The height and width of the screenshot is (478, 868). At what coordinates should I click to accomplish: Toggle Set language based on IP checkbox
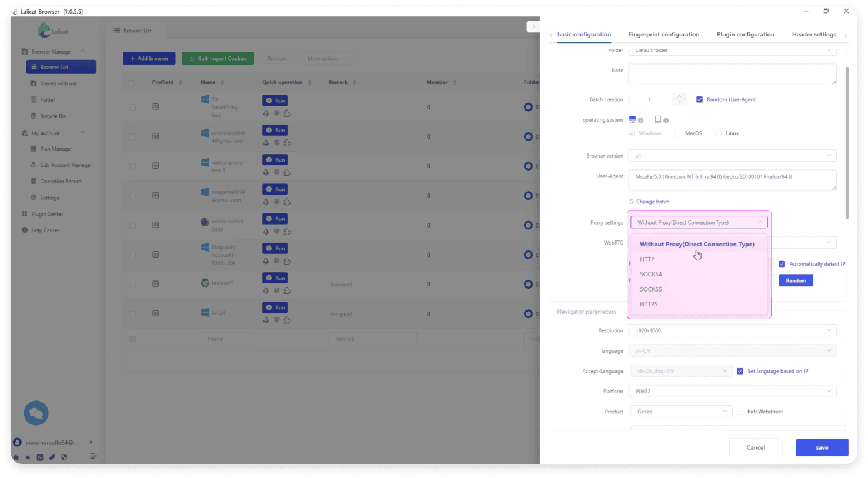click(x=740, y=371)
